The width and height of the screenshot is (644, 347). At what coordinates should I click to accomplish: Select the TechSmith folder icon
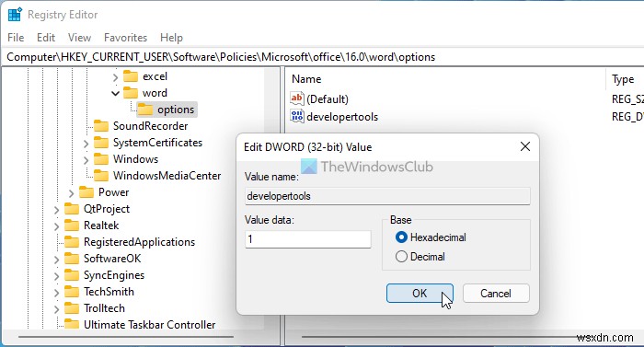pos(72,292)
